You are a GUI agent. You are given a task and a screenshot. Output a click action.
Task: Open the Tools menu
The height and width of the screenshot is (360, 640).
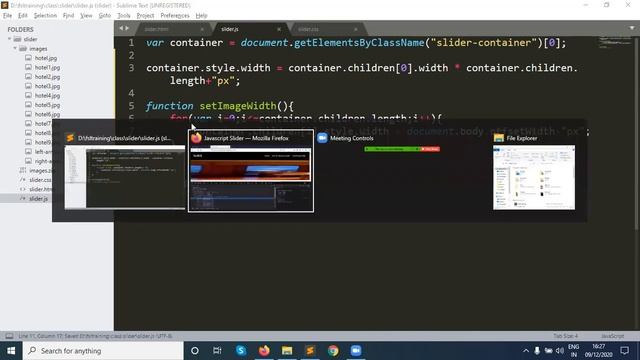pos(124,16)
